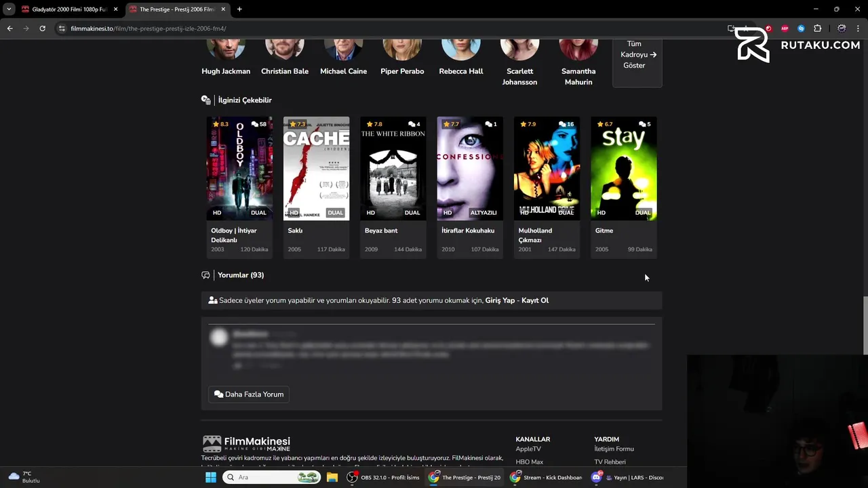Open the Chrome three-dot menu

coord(859,28)
